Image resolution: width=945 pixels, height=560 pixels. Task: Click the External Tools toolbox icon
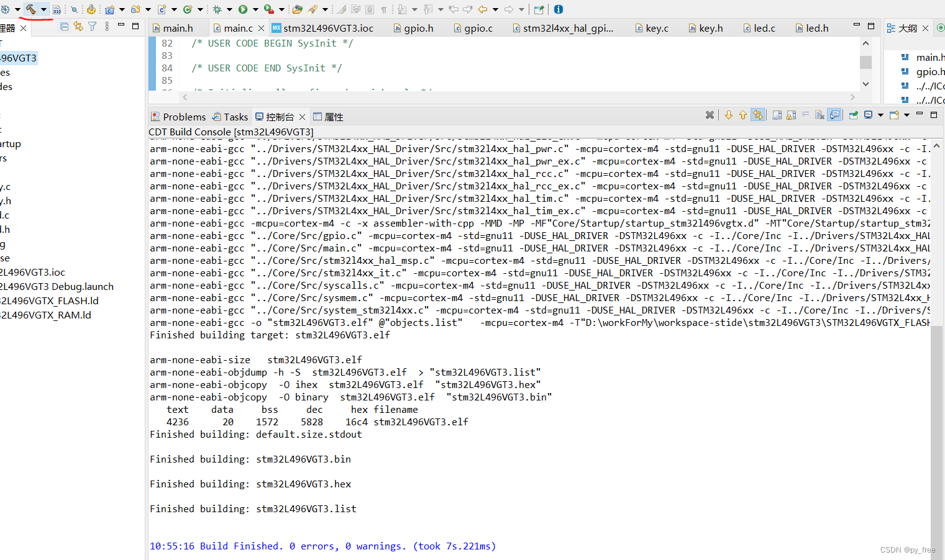click(x=268, y=9)
